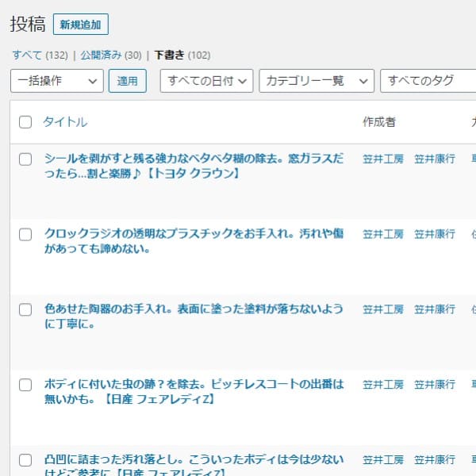The height and width of the screenshot is (476, 476).
Task: Click the 新規追加 button
Action: (80, 25)
